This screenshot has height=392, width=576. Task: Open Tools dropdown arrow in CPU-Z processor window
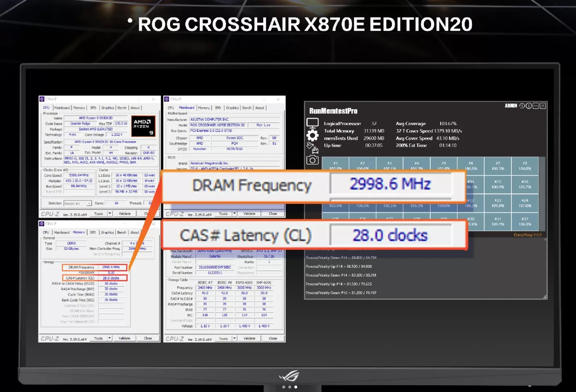pyautogui.click(x=110, y=214)
